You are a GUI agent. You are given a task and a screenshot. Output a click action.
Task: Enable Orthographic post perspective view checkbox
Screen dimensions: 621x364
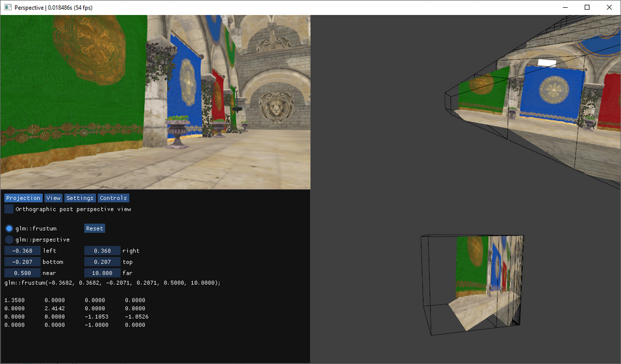[x=9, y=210]
